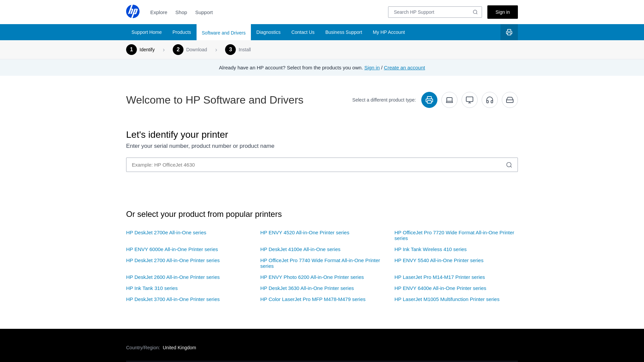This screenshot has width=644, height=362.
Task: Open HP DeskJet 2700e All-in-One series
Action: click(x=166, y=233)
